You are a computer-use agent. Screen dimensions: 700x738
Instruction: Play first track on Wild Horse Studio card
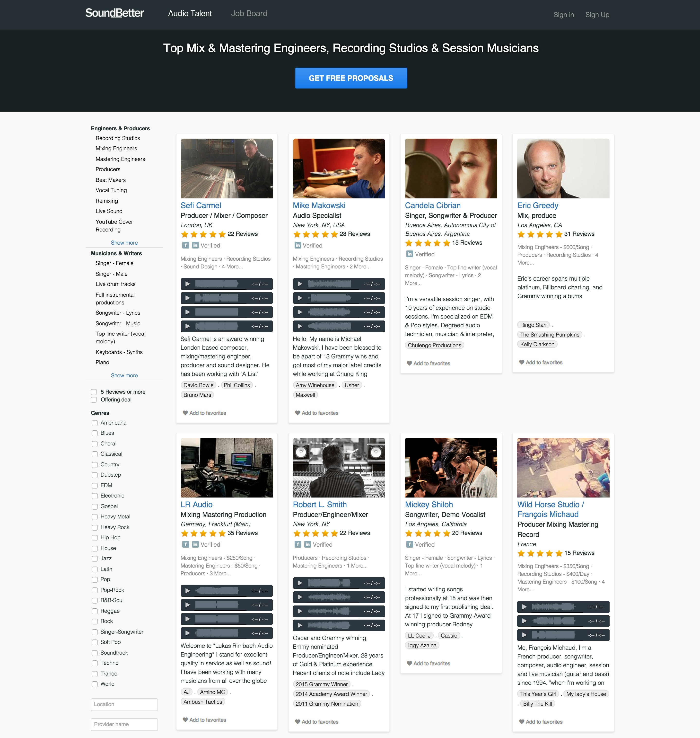[524, 607]
